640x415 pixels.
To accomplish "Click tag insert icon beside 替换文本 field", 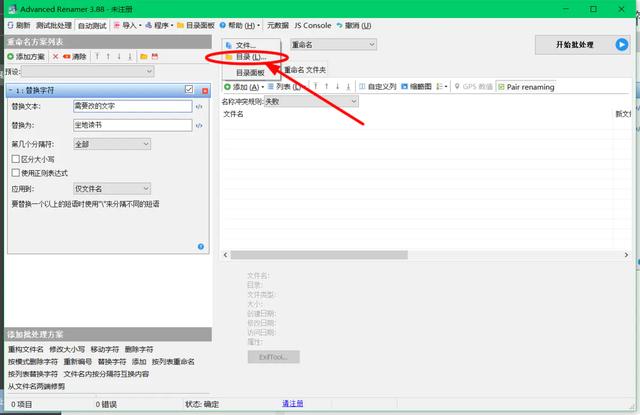I will [x=199, y=107].
